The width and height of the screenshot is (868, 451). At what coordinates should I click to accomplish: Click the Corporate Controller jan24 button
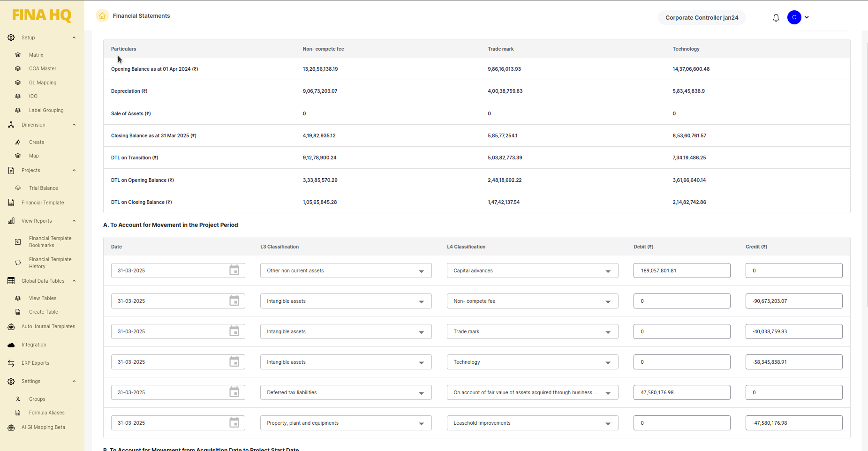(702, 18)
